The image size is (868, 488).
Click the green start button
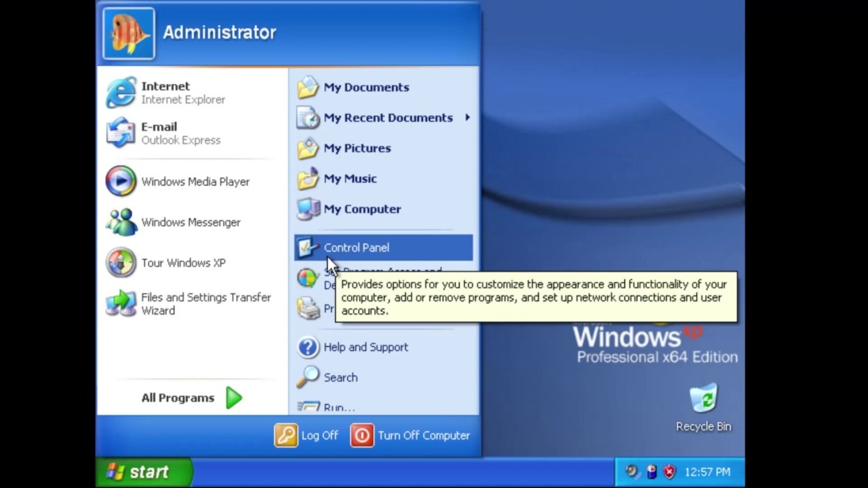[x=144, y=472]
